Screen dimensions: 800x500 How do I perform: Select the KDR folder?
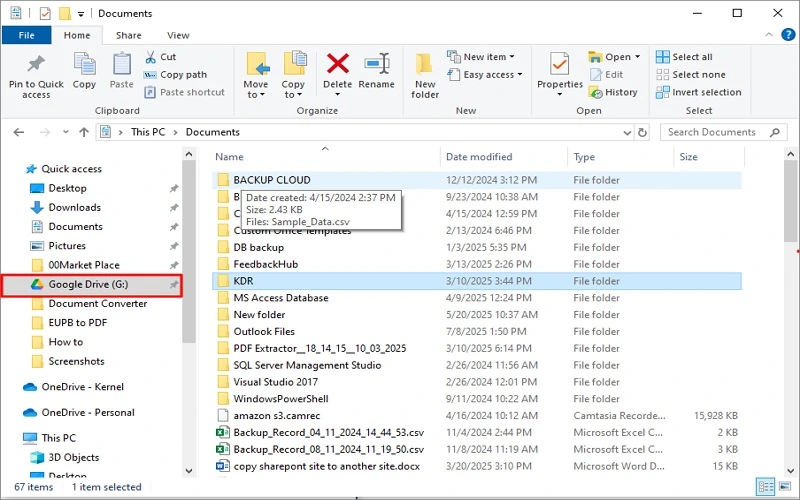tap(477, 281)
